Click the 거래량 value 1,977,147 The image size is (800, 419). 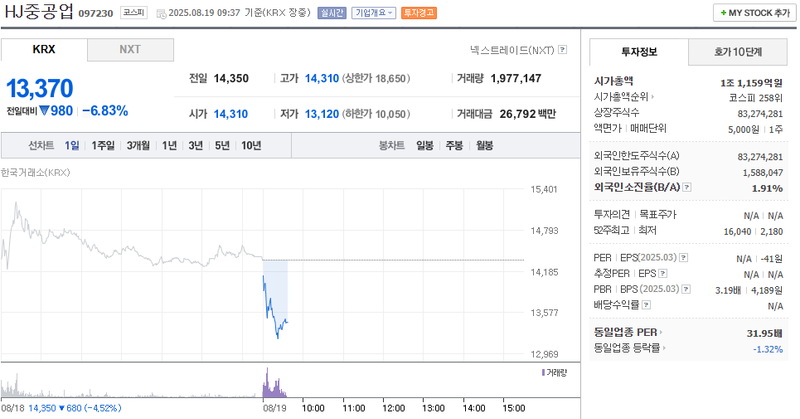516,79
